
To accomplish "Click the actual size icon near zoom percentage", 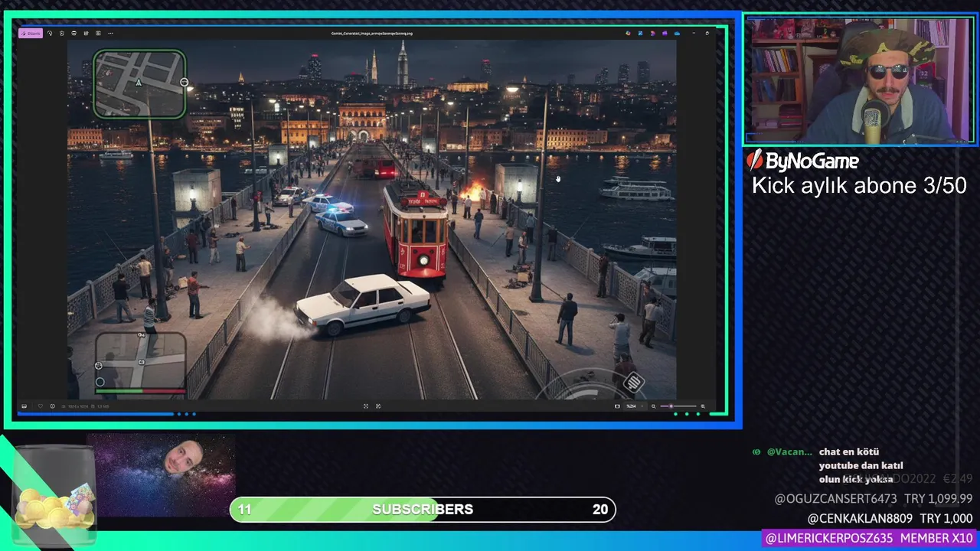I will coord(617,406).
